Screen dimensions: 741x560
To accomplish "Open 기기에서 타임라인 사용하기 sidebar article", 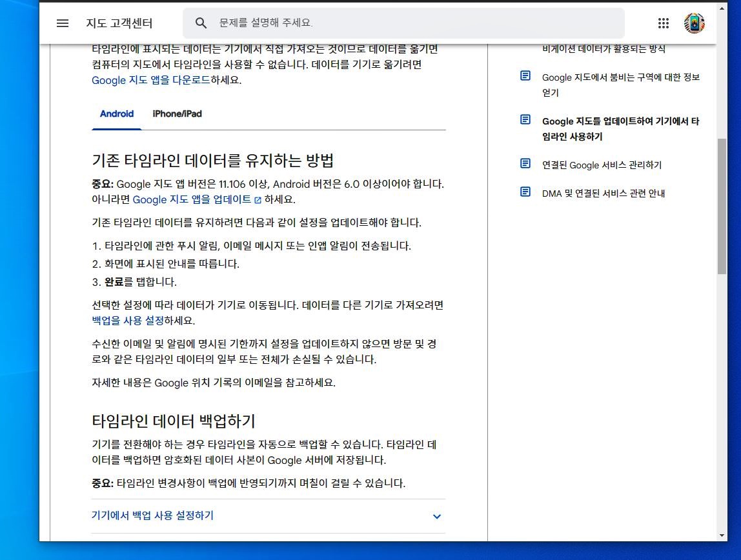I will pos(620,129).
